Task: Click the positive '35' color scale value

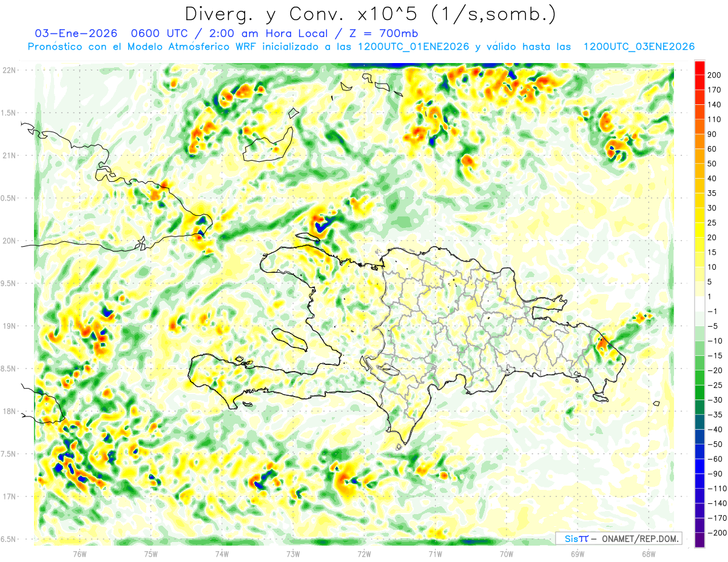Action: [x=713, y=193]
